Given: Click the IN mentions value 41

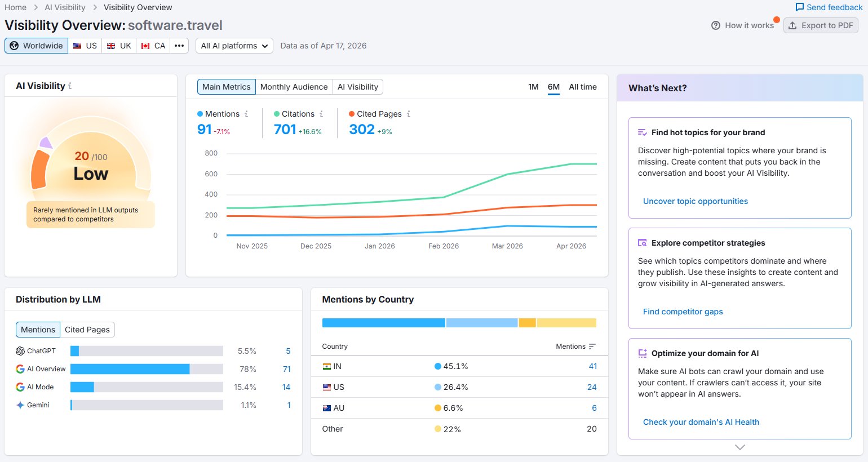Looking at the screenshot, I should 593,366.
